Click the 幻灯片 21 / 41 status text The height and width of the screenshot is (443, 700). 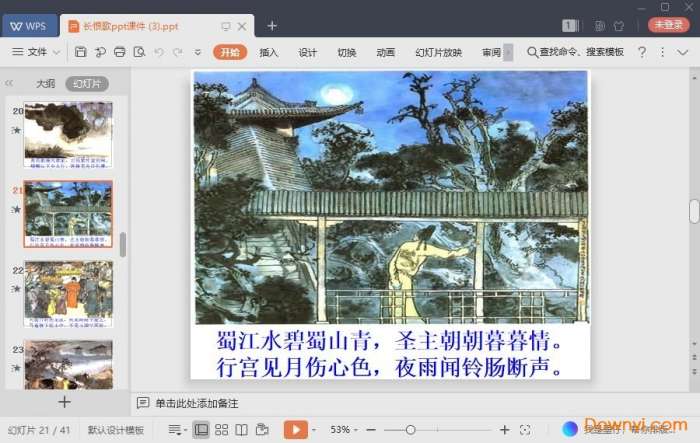coord(39,430)
